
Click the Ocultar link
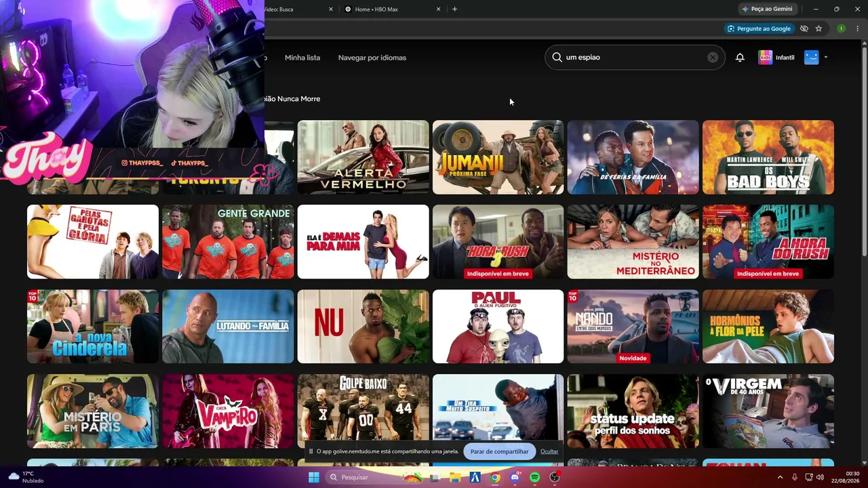(x=549, y=451)
